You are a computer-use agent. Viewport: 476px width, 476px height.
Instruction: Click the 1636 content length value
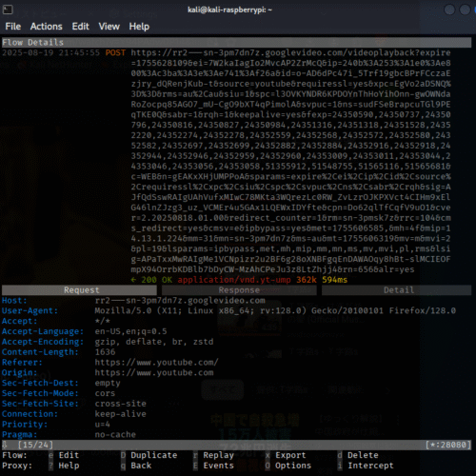tap(105, 352)
